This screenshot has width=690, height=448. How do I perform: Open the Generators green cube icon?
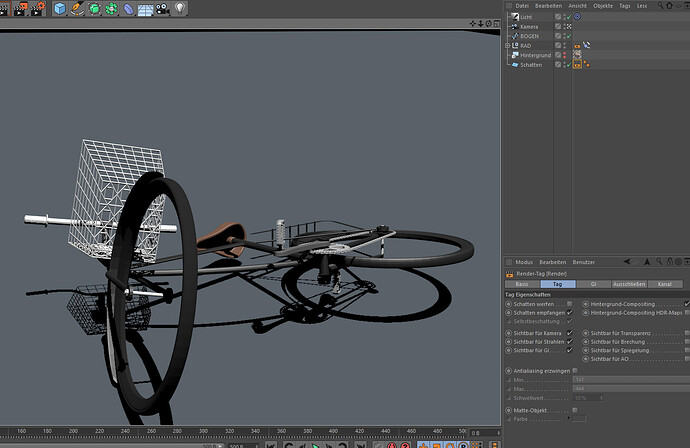tap(94, 8)
